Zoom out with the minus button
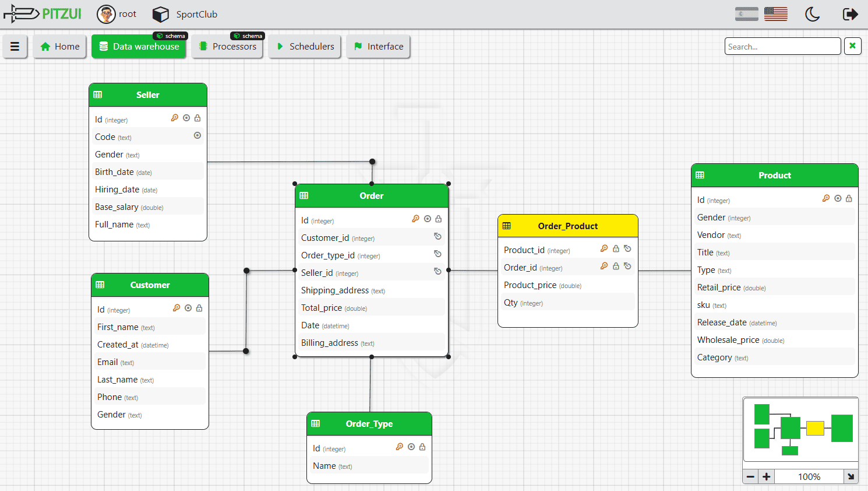 tap(751, 476)
